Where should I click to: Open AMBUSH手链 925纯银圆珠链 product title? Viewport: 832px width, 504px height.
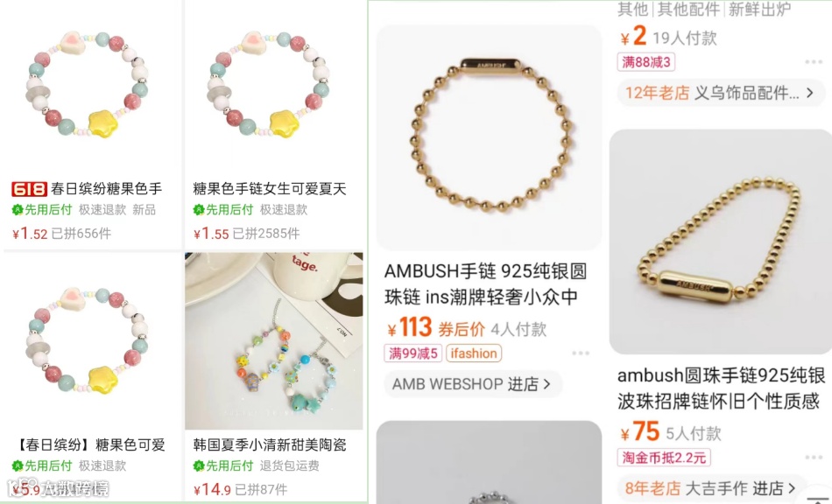click(485, 283)
